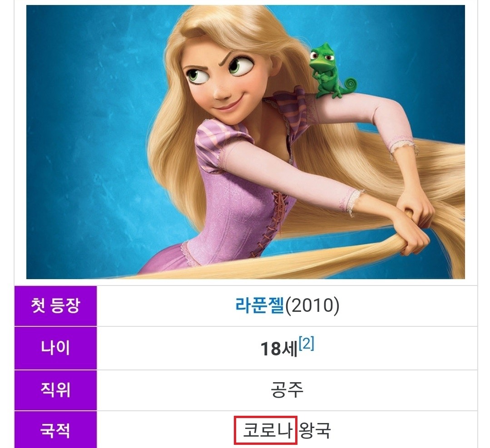Click the 공주 value in 직위 row

287,389
